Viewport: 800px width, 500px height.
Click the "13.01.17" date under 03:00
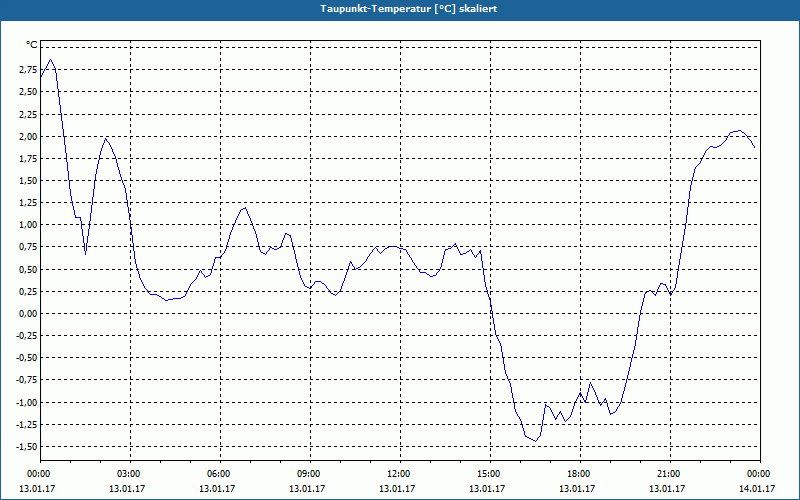[127, 489]
